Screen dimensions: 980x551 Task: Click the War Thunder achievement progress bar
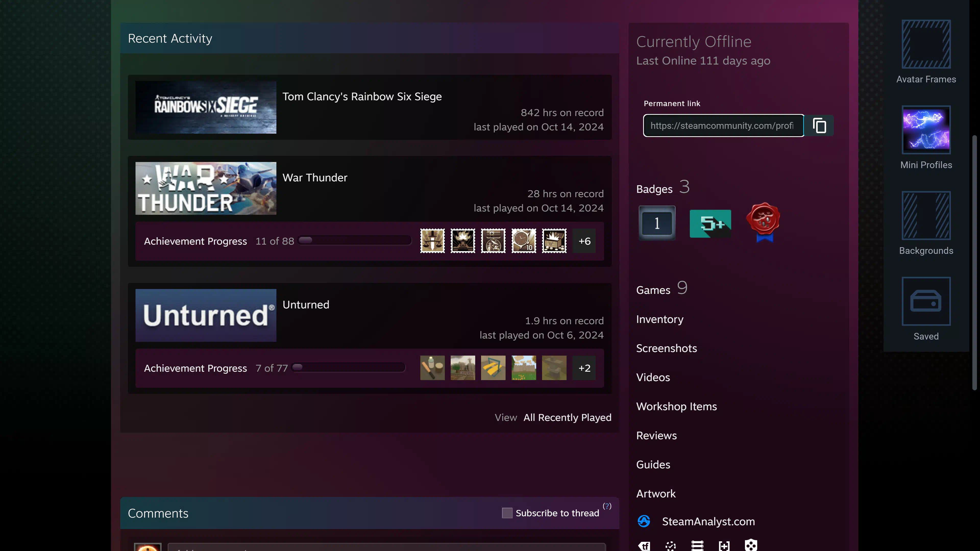354,240
